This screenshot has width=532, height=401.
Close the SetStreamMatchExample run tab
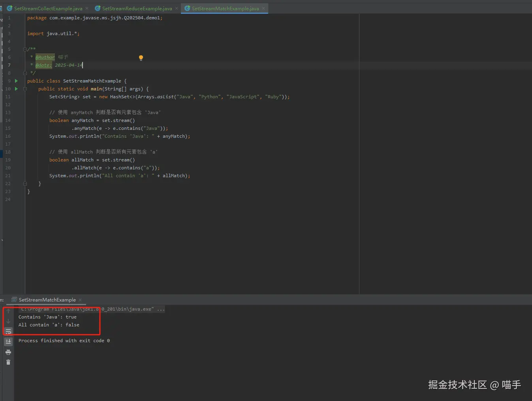[x=80, y=300]
